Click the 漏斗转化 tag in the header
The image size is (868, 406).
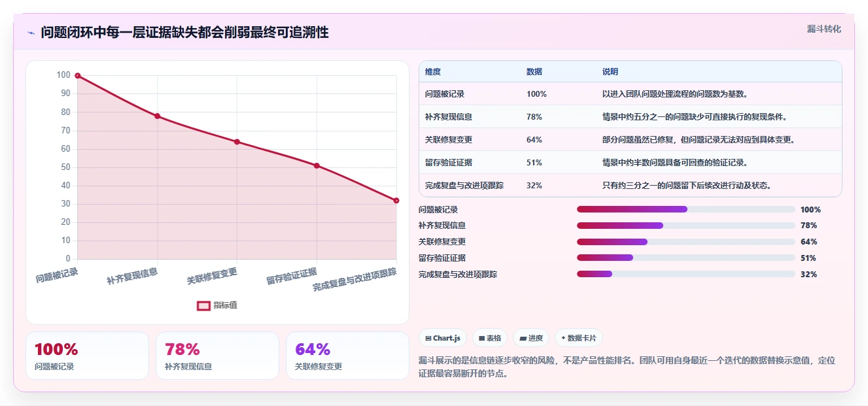(824, 29)
